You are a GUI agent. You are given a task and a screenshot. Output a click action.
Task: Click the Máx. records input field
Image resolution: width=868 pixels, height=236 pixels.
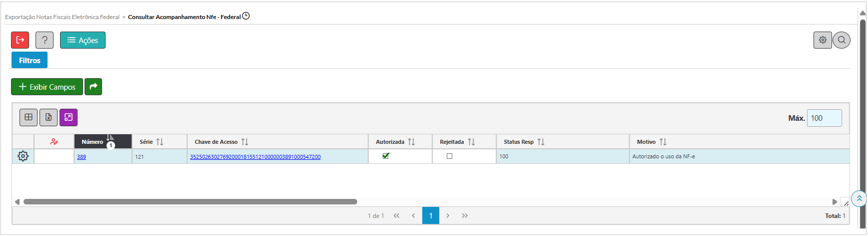pos(824,118)
